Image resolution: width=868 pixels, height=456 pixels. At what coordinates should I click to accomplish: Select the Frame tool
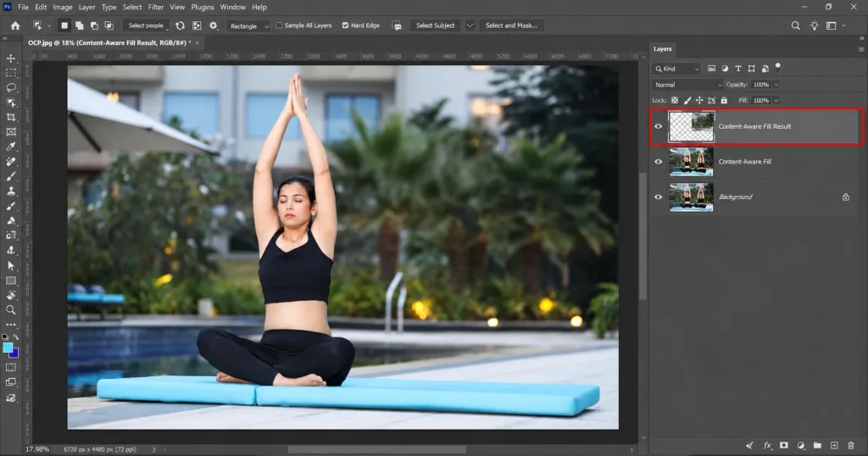coord(10,131)
